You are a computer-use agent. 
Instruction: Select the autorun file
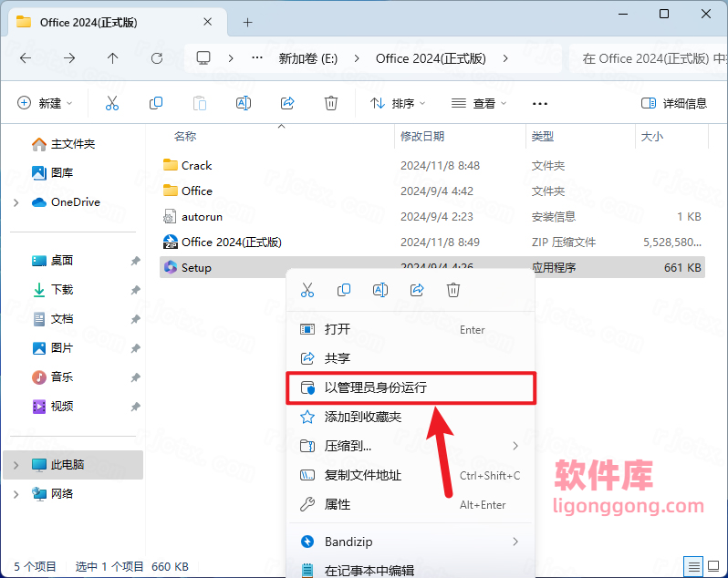click(432, 217)
